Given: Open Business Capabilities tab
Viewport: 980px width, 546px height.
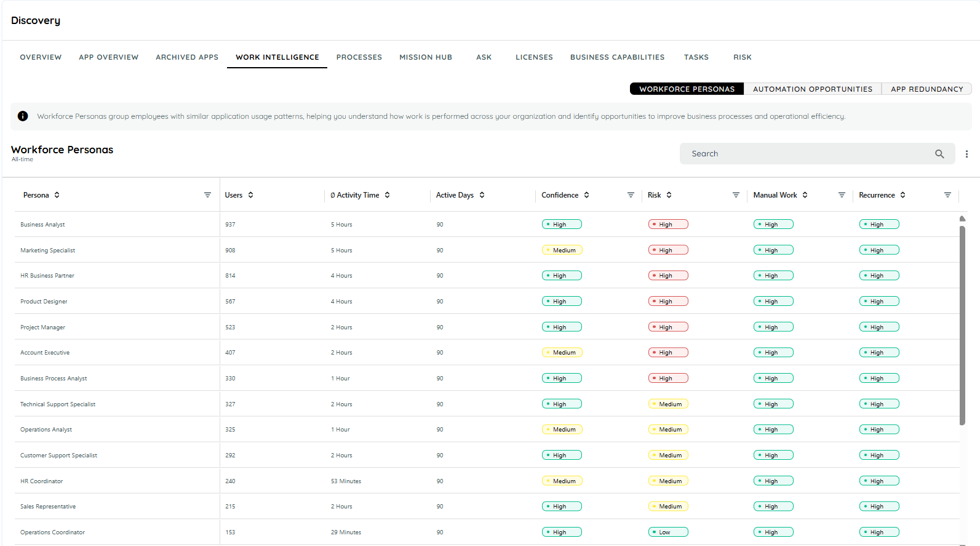Looking at the screenshot, I should click(x=618, y=57).
